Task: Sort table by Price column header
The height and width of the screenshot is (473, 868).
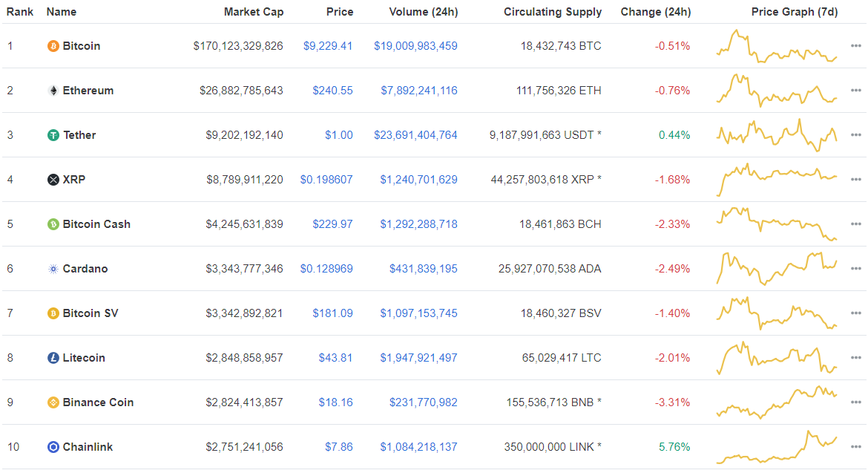Action: pos(340,12)
